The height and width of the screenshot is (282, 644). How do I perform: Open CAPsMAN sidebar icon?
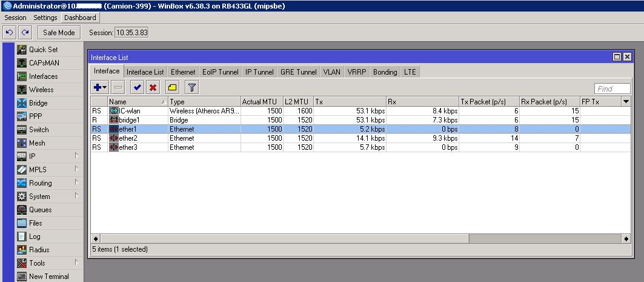22,63
